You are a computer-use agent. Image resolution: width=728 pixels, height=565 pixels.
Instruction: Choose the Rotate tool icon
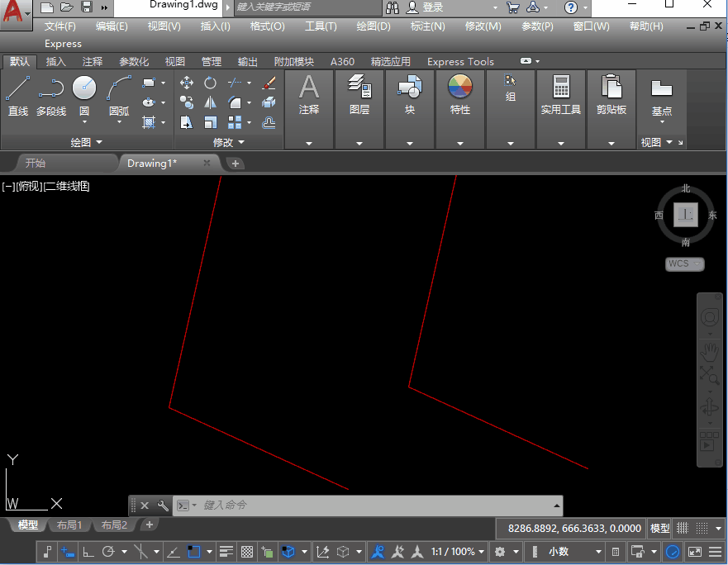pos(210,83)
